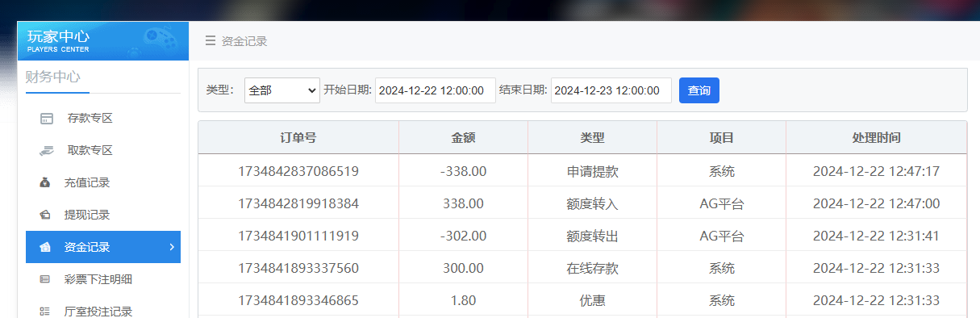Click the 充值记录 money bag icon
This screenshot has width=980, height=318.
(45, 182)
